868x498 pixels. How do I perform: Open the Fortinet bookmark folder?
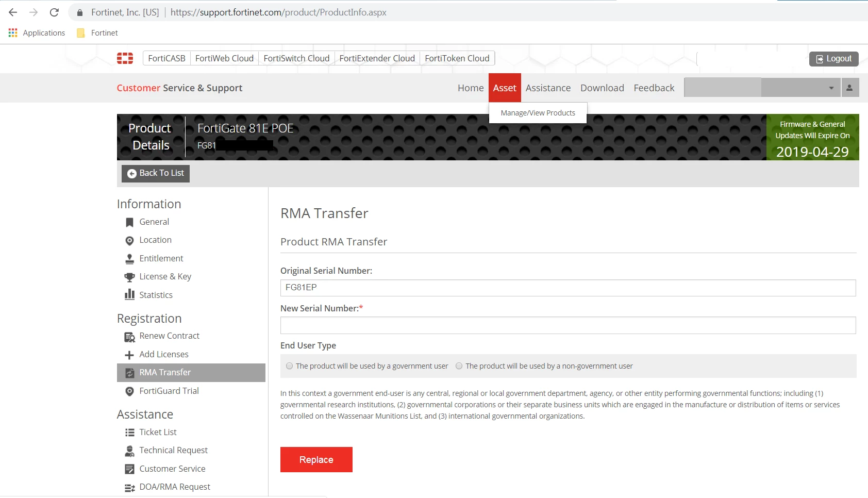pyautogui.click(x=97, y=32)
